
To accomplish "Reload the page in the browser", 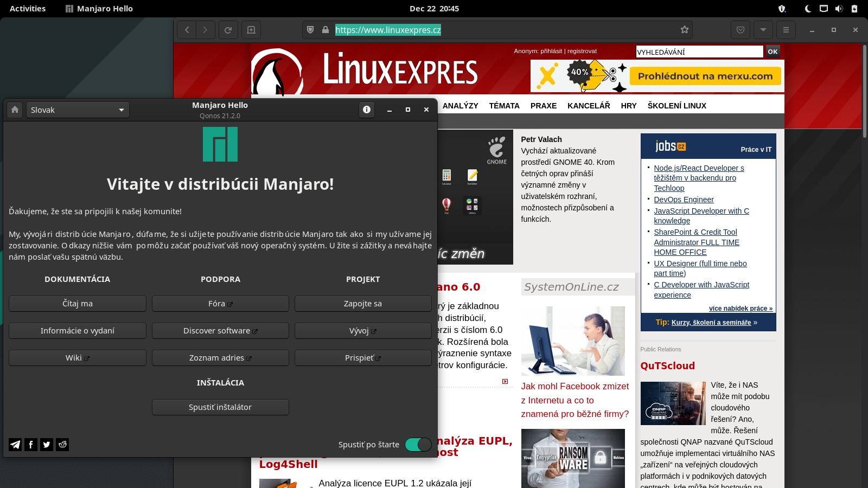I will coord(228,30).
